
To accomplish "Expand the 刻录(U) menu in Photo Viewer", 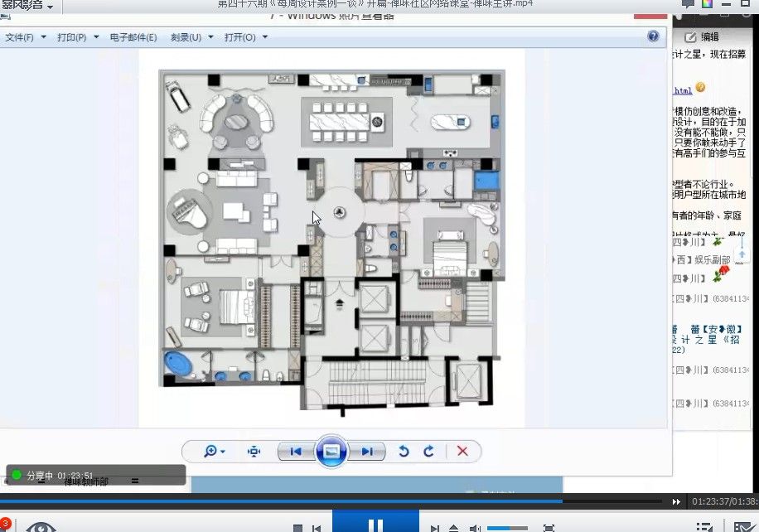I will (x=191, y=37).
